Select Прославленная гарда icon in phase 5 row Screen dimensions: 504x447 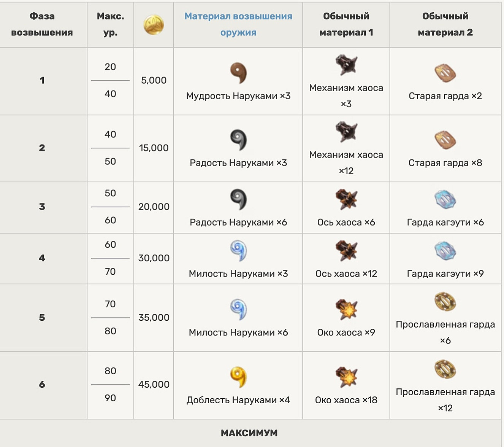click(445, 302)
